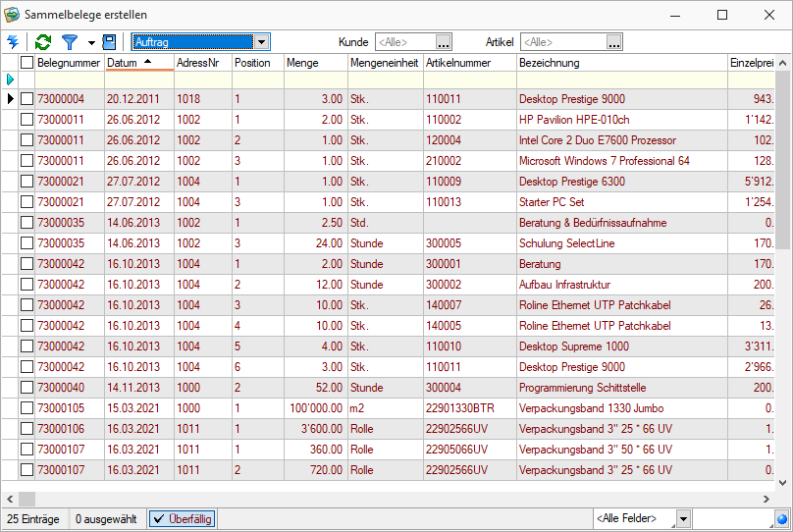793x532 pixels.
Task: Open Kunde selection with ellipsis button
Action: 443,42
